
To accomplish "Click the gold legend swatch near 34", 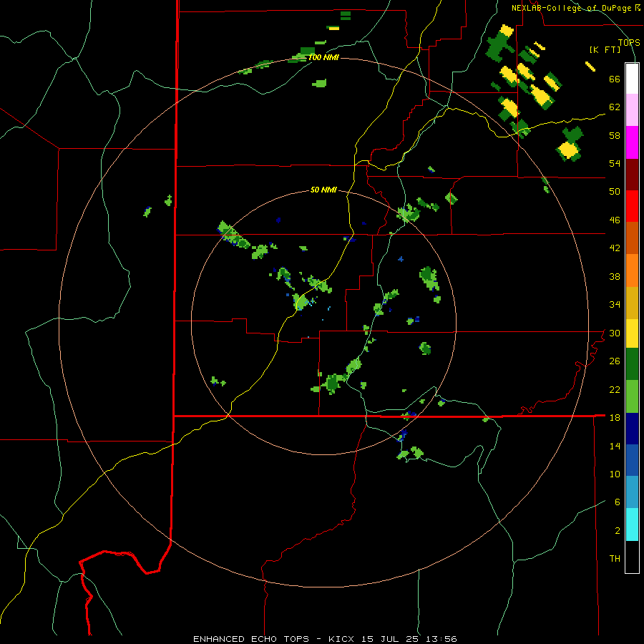I will click(x=632, y=303).
